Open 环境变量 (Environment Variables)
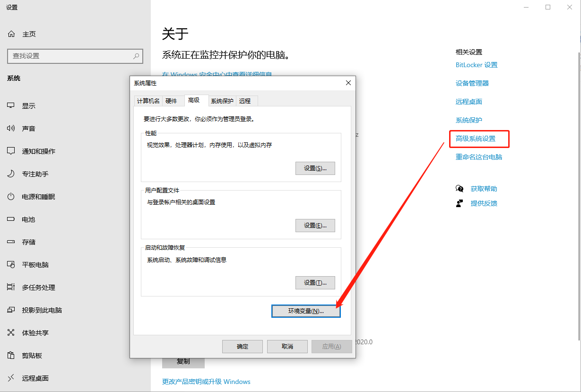The width and height of the screenshot is (581, 392). point(305,311)
